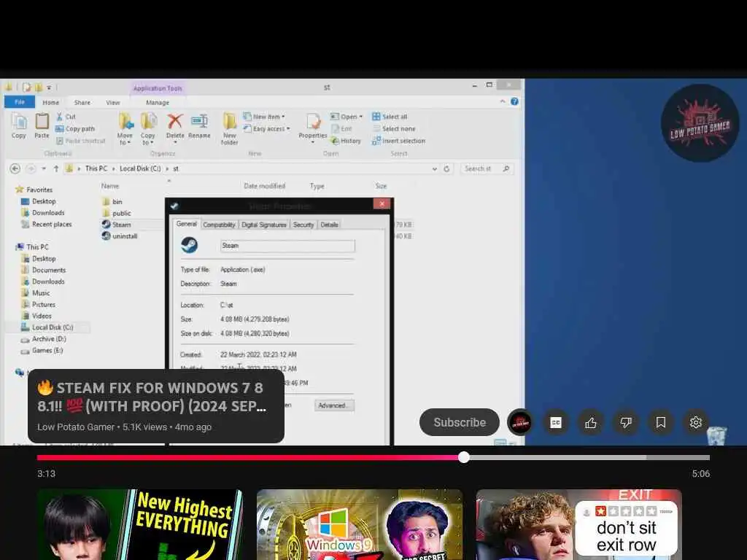Open Low Potato Gamer channel avatar
This screenshot has height=560, width=747.
(x=520, y=422)
